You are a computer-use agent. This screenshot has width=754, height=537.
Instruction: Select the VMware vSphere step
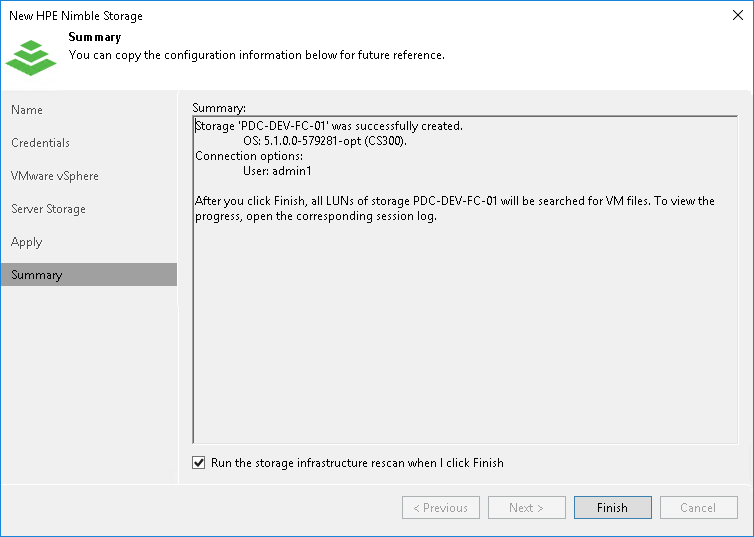point(55,176)
